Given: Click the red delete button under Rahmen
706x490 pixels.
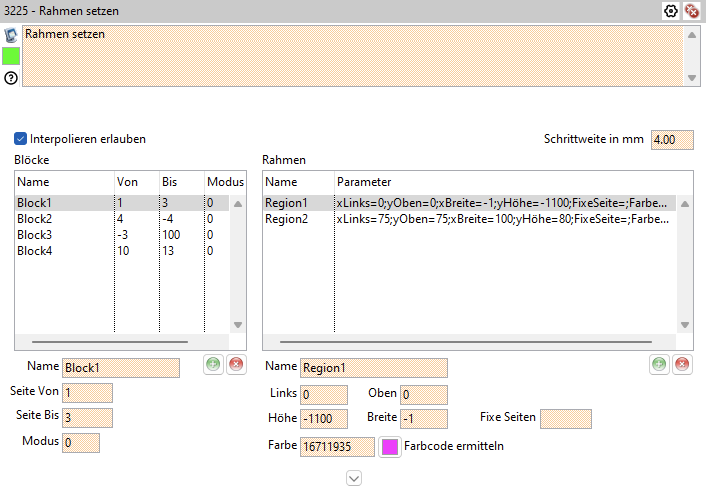Looking at the screenshot, I should coord(682,365).
